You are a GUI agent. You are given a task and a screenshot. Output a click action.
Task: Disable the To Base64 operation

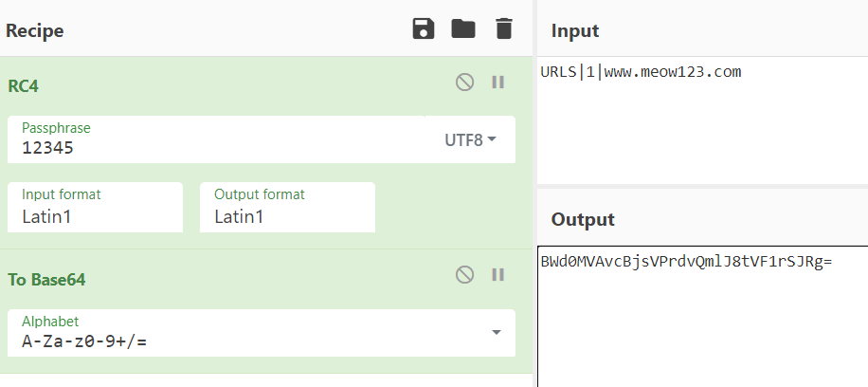click(464, 275)
